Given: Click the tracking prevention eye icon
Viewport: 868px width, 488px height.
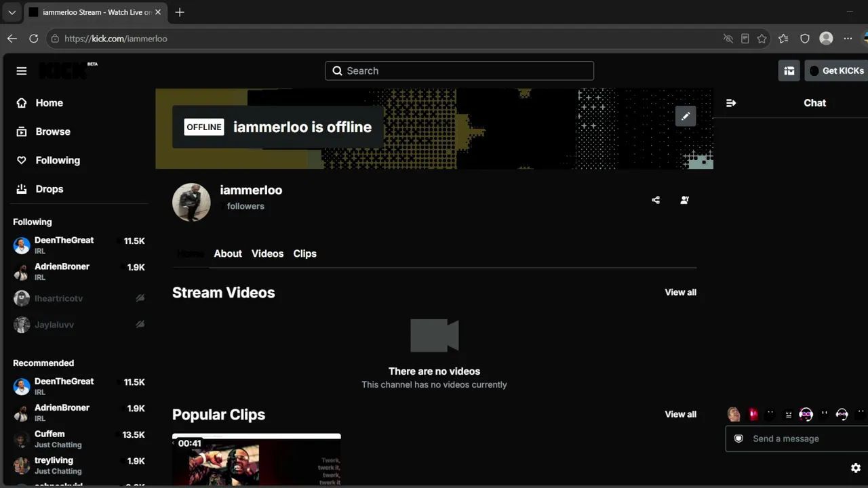Looking at the screenshot, I should (728, 39).
